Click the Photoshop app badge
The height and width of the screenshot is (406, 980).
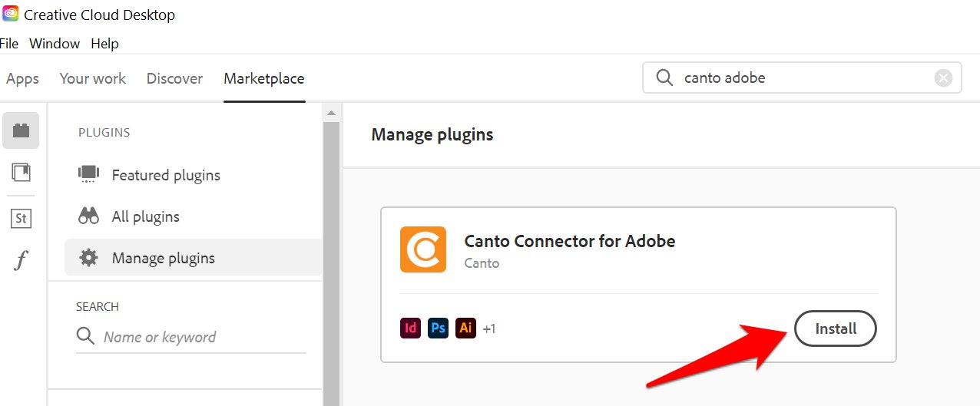pos(438,328)
